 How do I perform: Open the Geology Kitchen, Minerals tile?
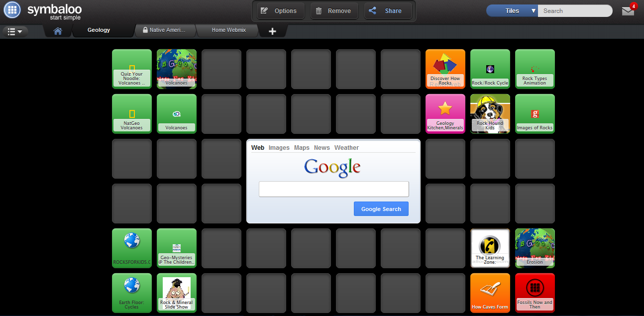pos(445,114)
